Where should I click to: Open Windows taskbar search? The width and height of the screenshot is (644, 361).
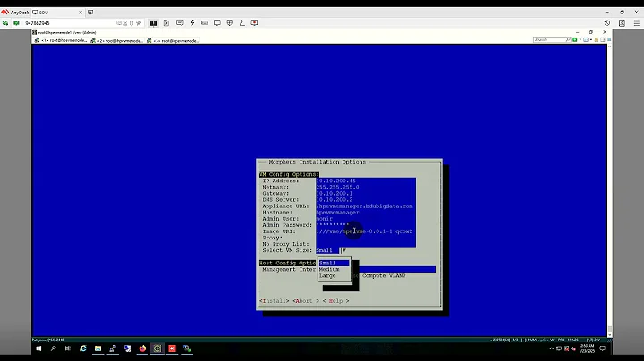(x=54, y=348)
